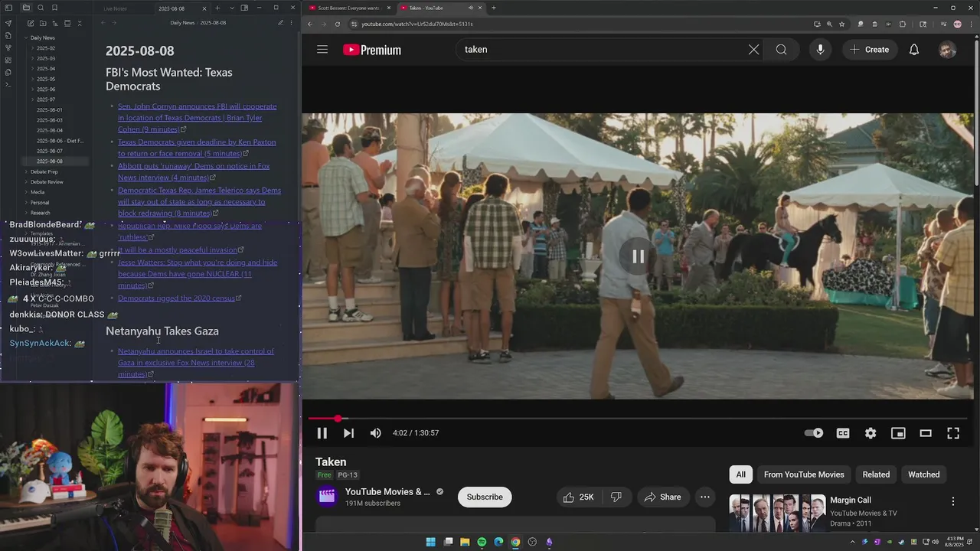Open the player settings gear
Screen dimensions: 980x551
click(x=871, y=433)
